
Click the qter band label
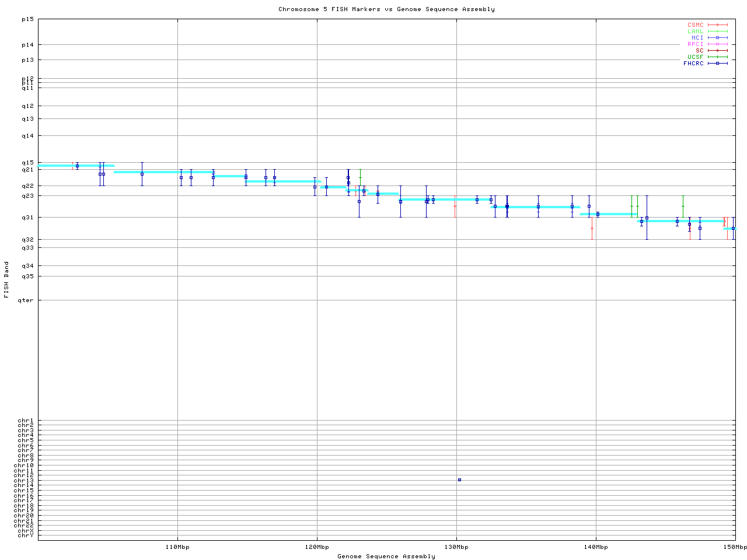pyautogui.click(x=26, y=300)
